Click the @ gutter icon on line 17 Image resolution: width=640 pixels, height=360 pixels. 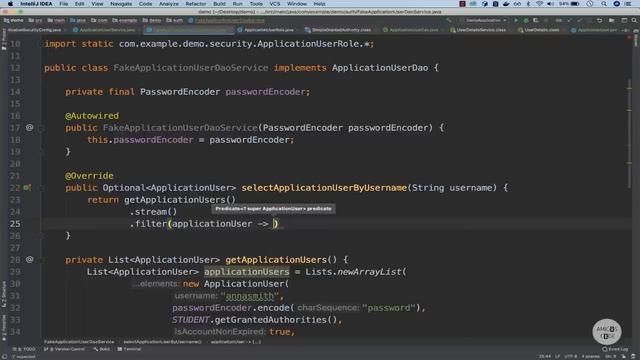tap(29, 128)
